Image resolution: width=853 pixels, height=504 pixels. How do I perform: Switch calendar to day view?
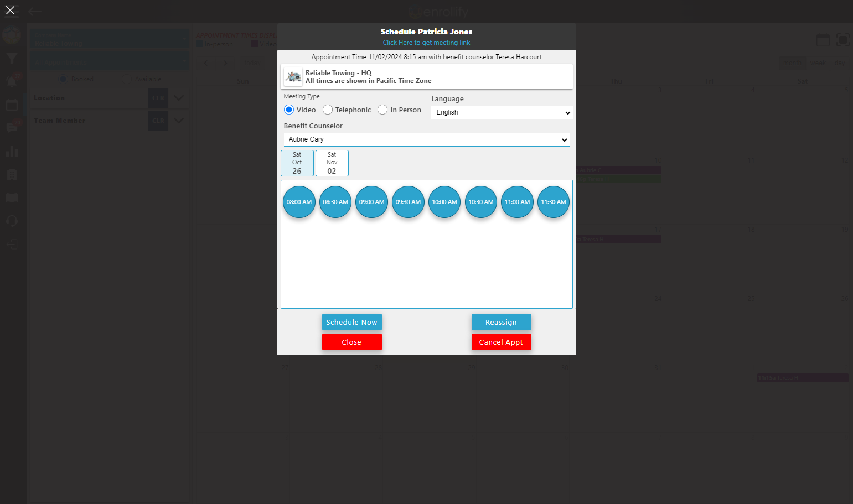[840, 63]
